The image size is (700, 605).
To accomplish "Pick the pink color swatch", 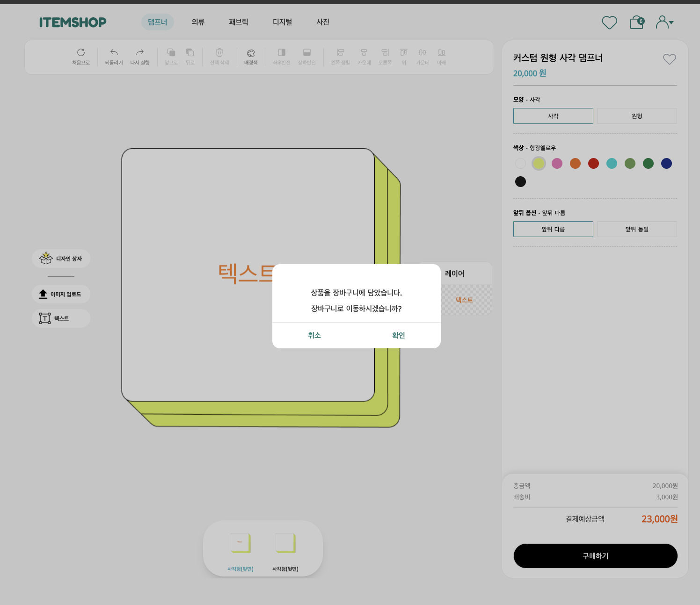I will [557, 163].
